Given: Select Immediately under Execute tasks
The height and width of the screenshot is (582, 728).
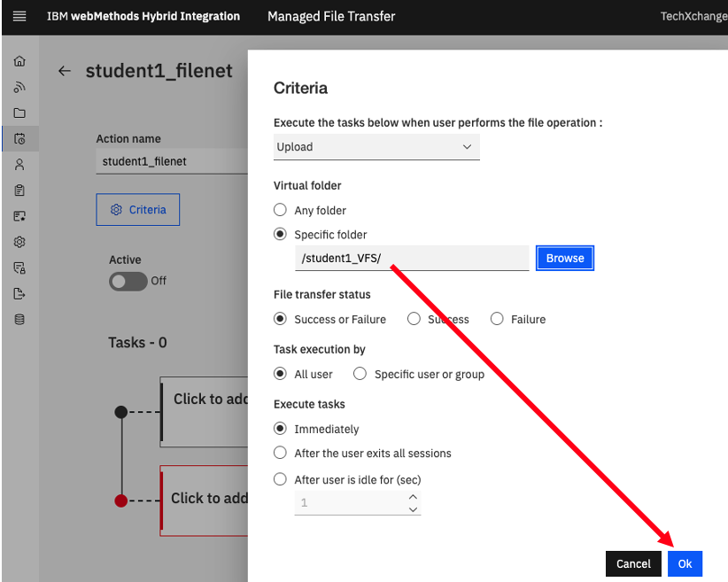Looking at the screenshot, I should pyautogui.click(x=280, y=428).
